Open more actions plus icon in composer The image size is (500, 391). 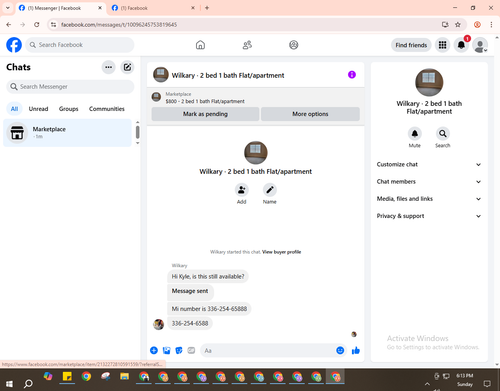tap(154, 350)
